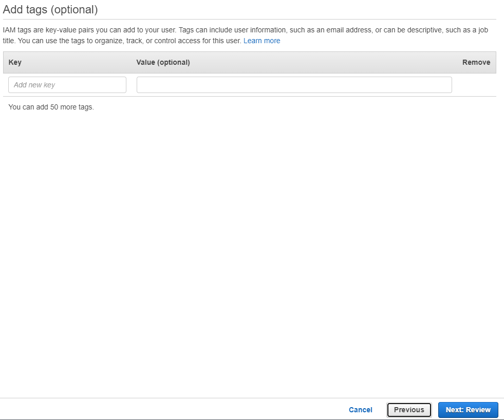Image resolution: width=504 pixels, height=420 pixels.
Task: Click the 'Add tags (optional)' heading
Action: point(50,10)
